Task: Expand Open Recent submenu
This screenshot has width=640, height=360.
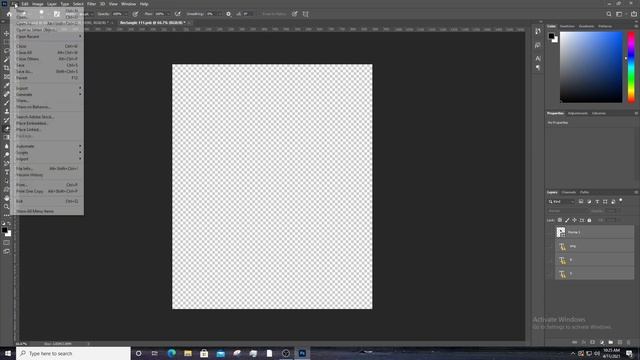Action: point(47,36)
